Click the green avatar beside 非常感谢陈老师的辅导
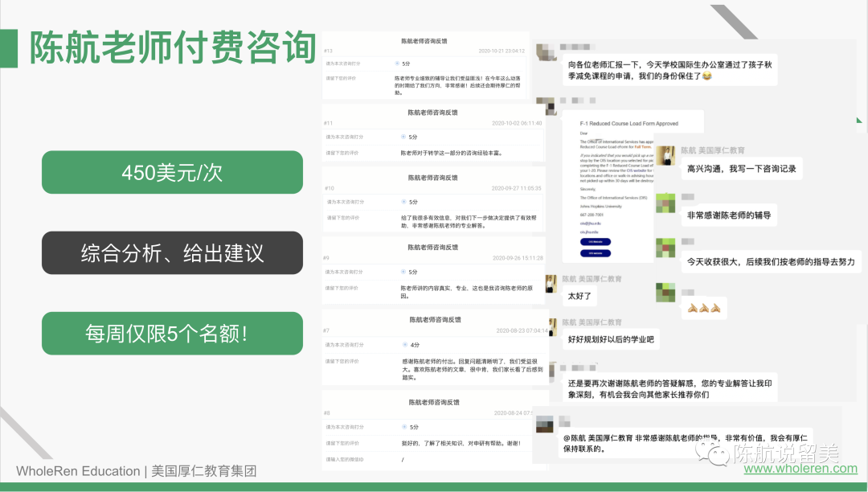Screen dimensions: 868x492 point(665,203)
